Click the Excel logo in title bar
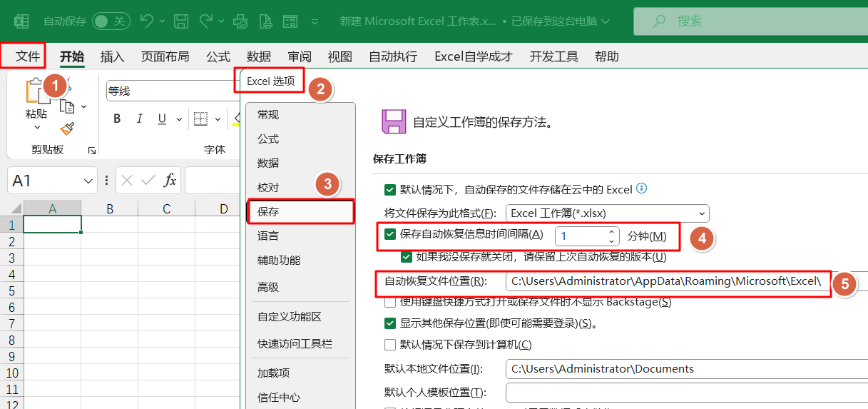The width and height of the screenshot is (868, 409). pos(22,21)
